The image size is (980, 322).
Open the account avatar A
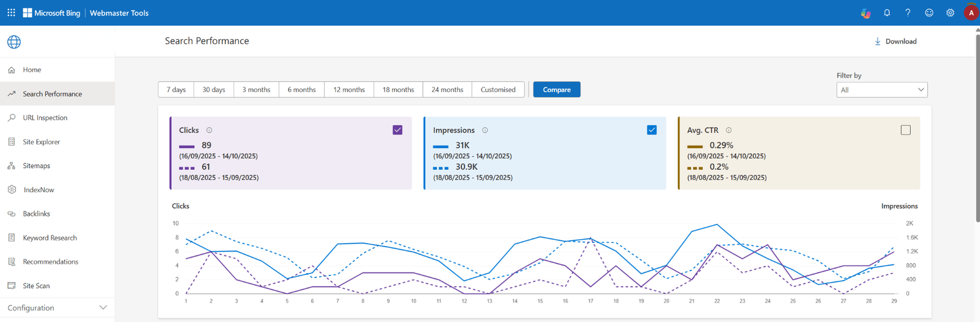pos(971,12)
